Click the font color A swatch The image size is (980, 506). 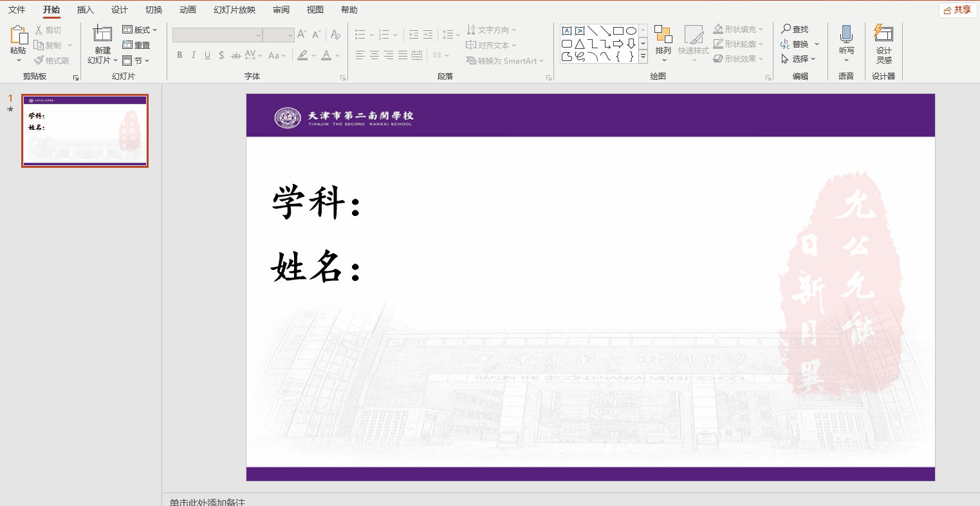(327, 55)
